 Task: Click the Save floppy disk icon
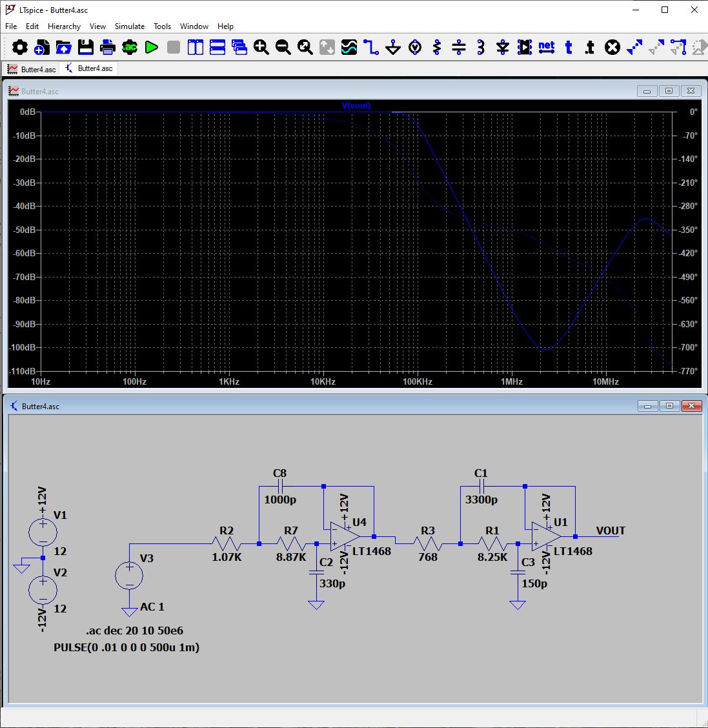[85, 47]
